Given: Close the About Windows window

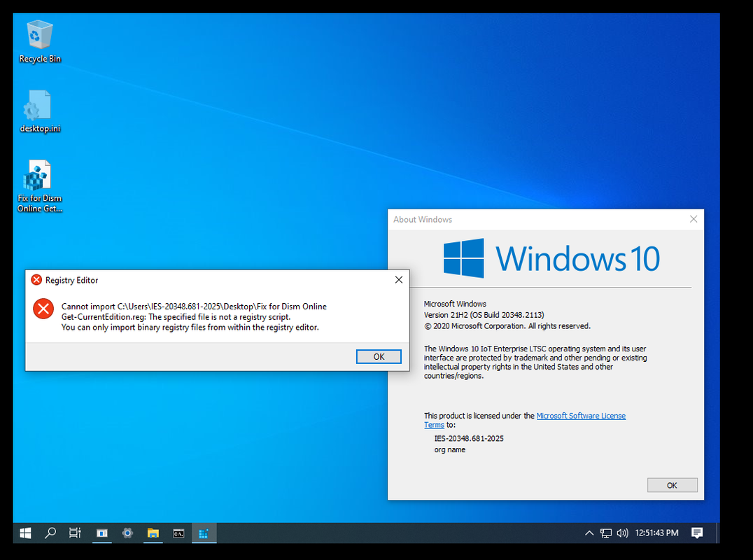Looking at the screenshot, I should [x=693, y=220].
